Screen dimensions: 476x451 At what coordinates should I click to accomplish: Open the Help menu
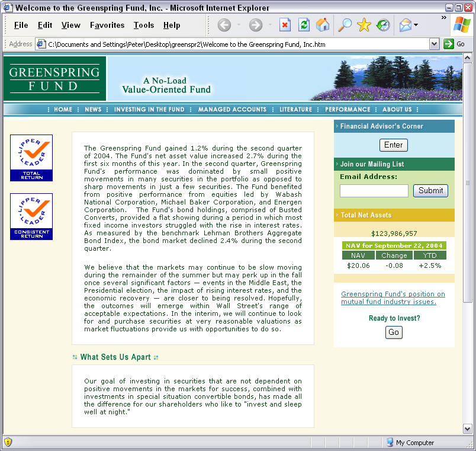point(172,25)
